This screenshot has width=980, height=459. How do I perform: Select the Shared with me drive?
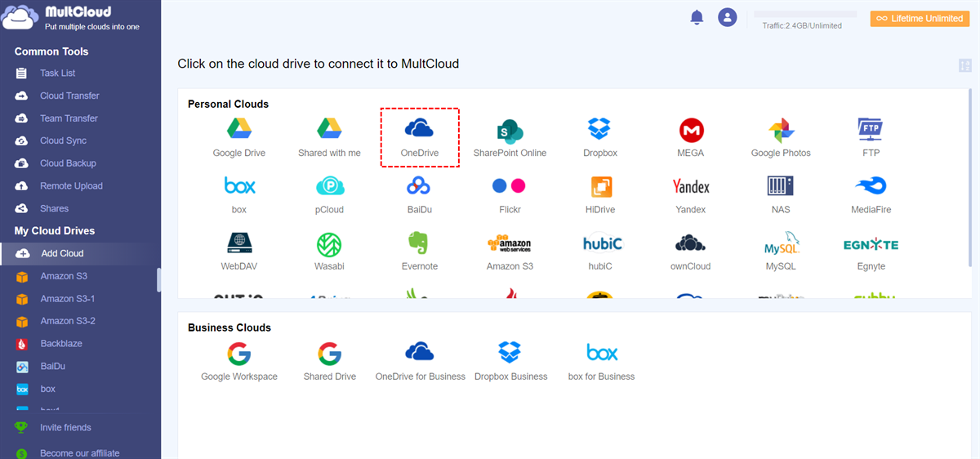tap(329, 137)
